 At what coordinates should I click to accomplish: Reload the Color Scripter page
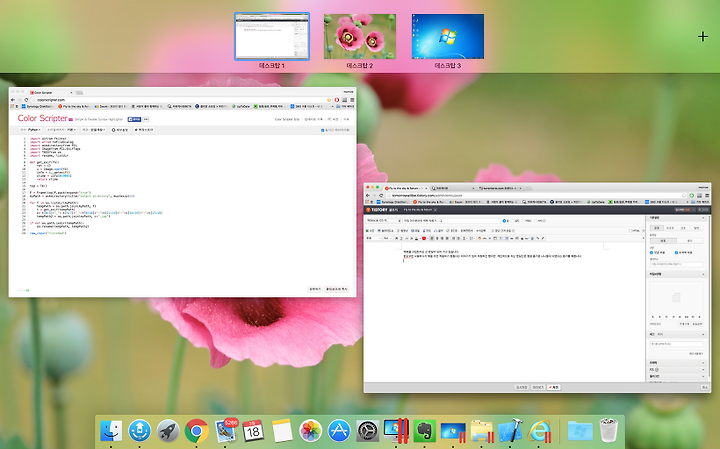point(26,100)
